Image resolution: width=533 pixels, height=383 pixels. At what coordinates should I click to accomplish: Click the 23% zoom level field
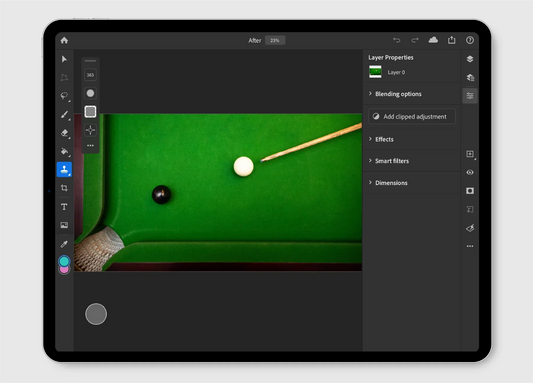[x=275, y=40]
